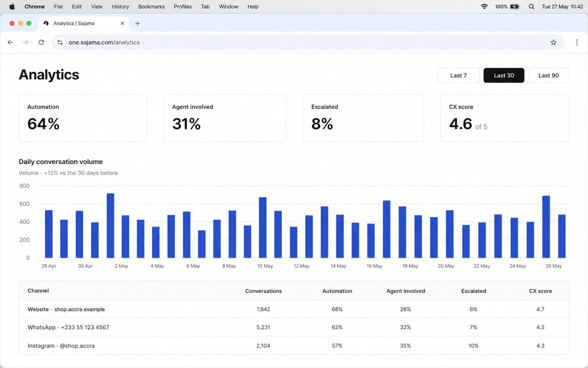Open Spotlight search magnifier icon
The width and height of the screenshot is (588, 368).
[x=531, y=6]
